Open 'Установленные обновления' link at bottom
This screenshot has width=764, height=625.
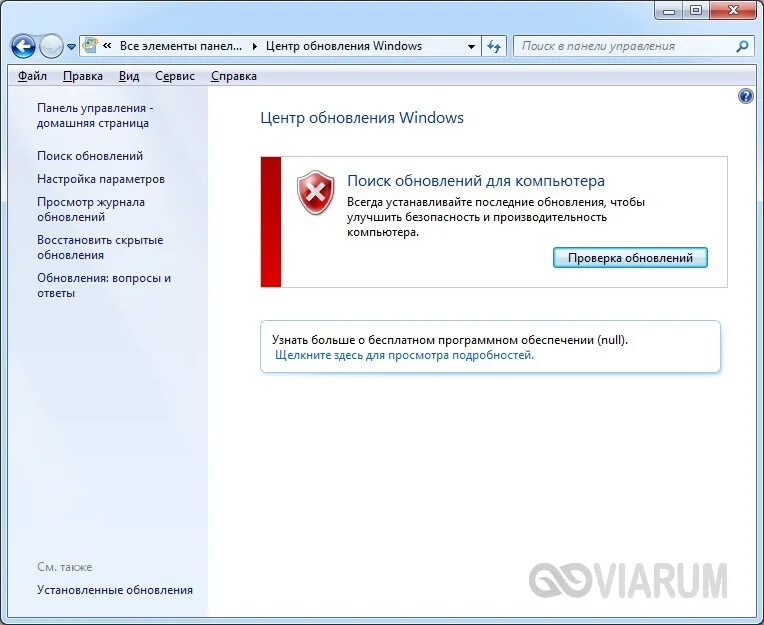pyautogui.click(x=115, y=590)
